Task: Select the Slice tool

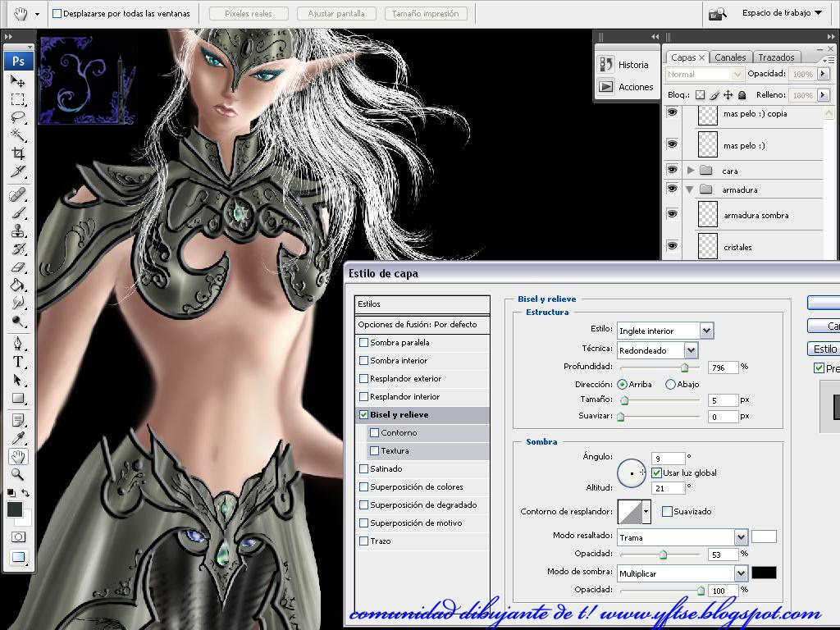Action: click(18, 171)
